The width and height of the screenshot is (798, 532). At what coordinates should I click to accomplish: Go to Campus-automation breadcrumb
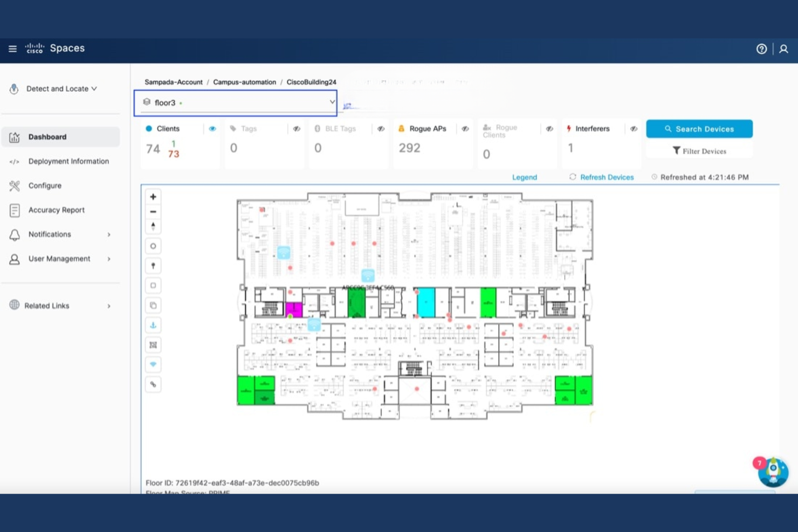(244, 82)
